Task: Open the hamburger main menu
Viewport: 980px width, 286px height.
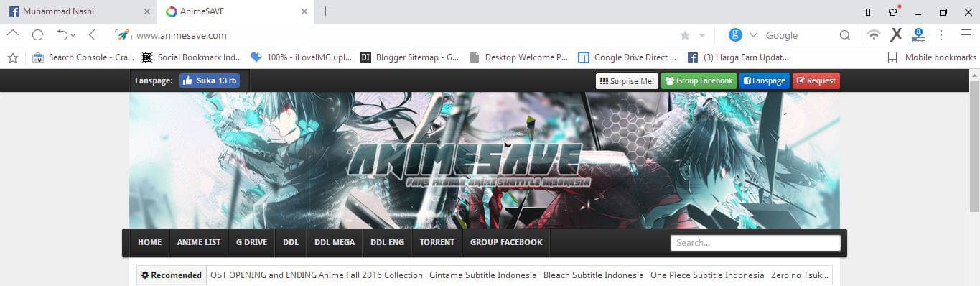Action: click(966, 34)
